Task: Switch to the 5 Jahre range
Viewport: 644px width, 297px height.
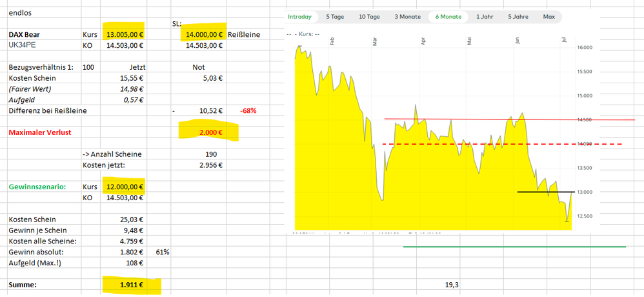Action: pos(519,17)
